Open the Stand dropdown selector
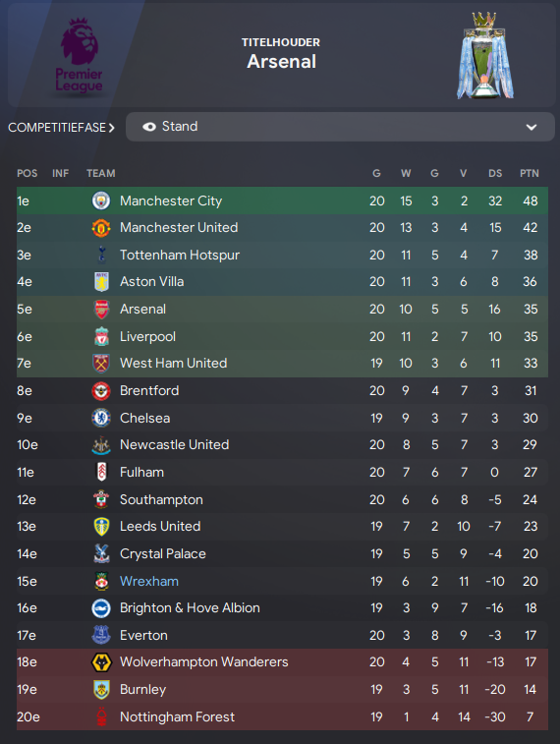Image resolution: width=560 pixels, height=744 pixels. tap(340, 127)
